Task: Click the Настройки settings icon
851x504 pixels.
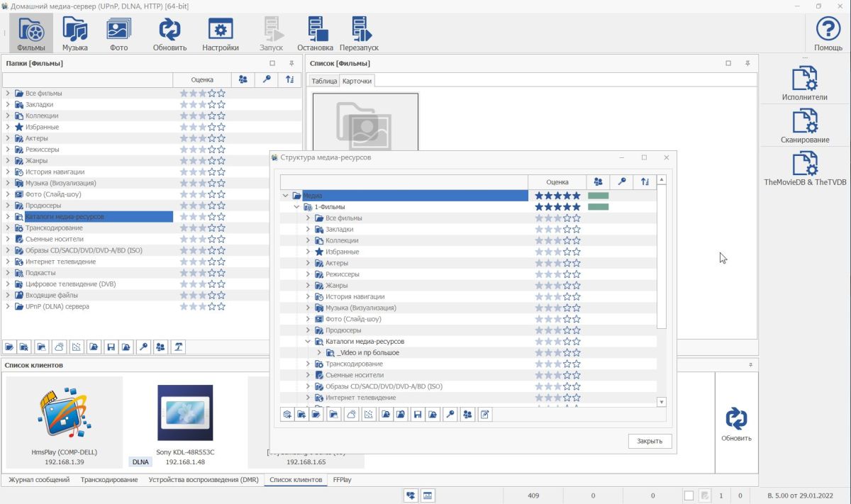Action: click(x=220, y=33)
